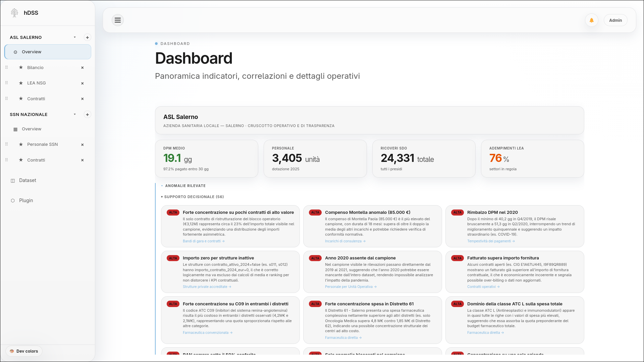Open the Dataset page

click(x=28, y=180)
